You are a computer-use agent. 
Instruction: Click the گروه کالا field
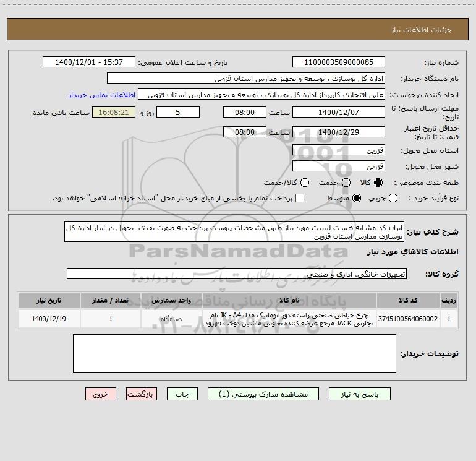(237, 274)
